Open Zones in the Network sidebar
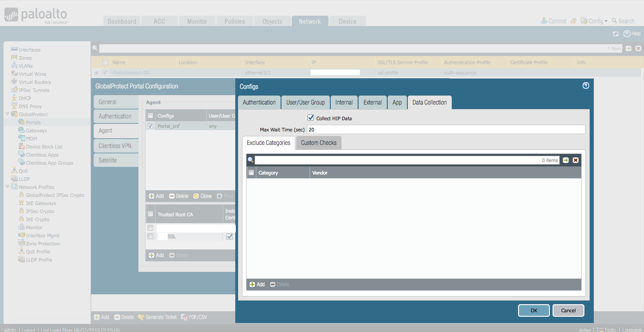 click(25, 58)
